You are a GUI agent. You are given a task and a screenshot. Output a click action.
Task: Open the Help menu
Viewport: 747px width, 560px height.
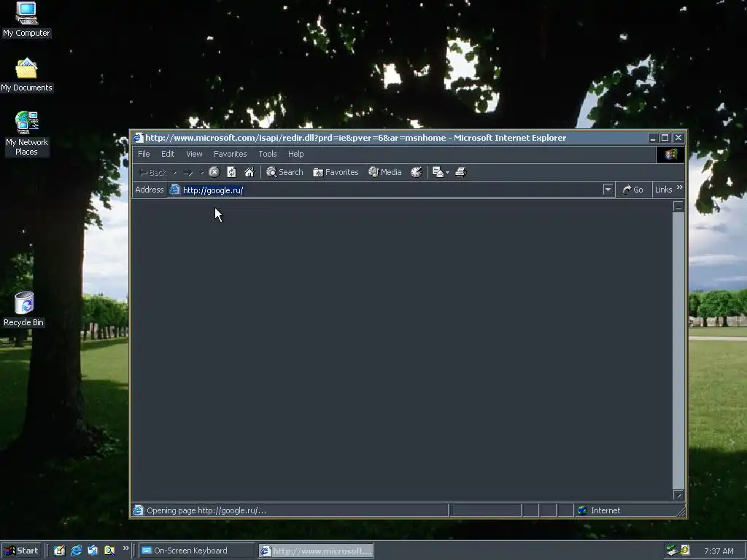(x=296, y=154)
